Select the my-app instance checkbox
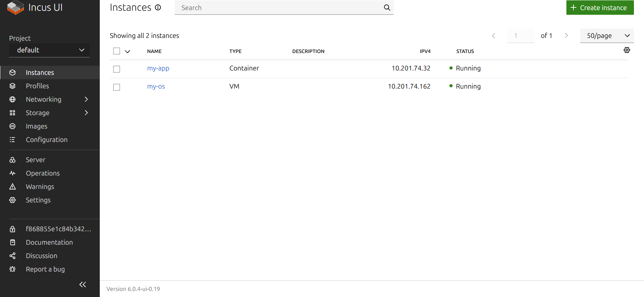This screenshot has height=297, width=644. click(x=117, y=69)
